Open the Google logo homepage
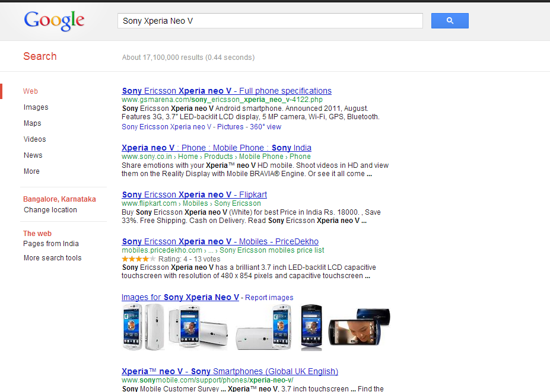This screenshot has width=550, height=392. (54, 21)
